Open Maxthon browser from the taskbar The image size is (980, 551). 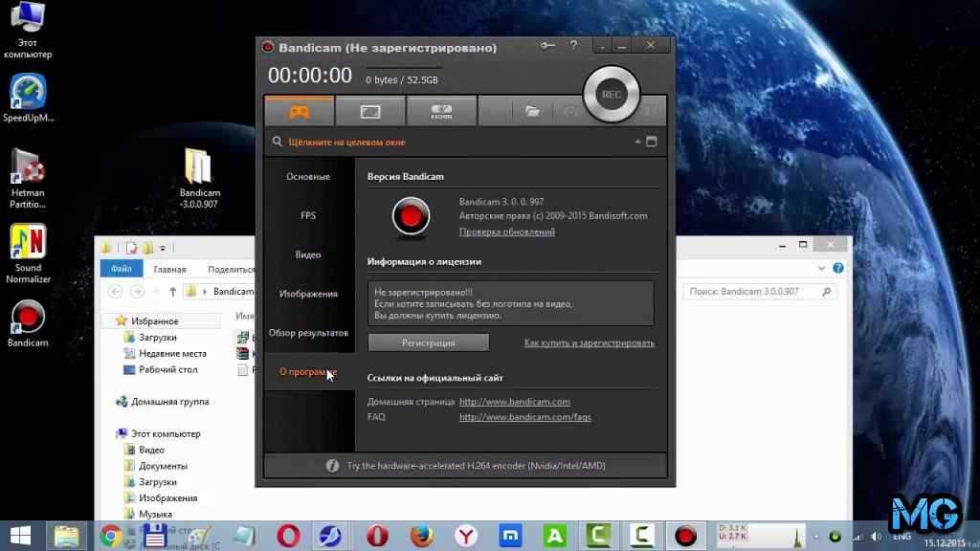(x=511, y=536)
